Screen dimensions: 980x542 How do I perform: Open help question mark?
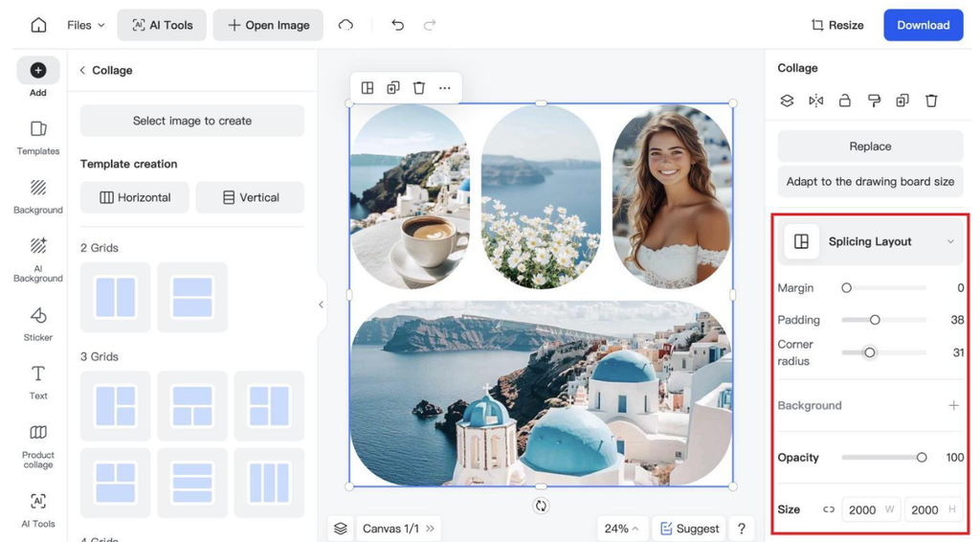click(742, 529)
